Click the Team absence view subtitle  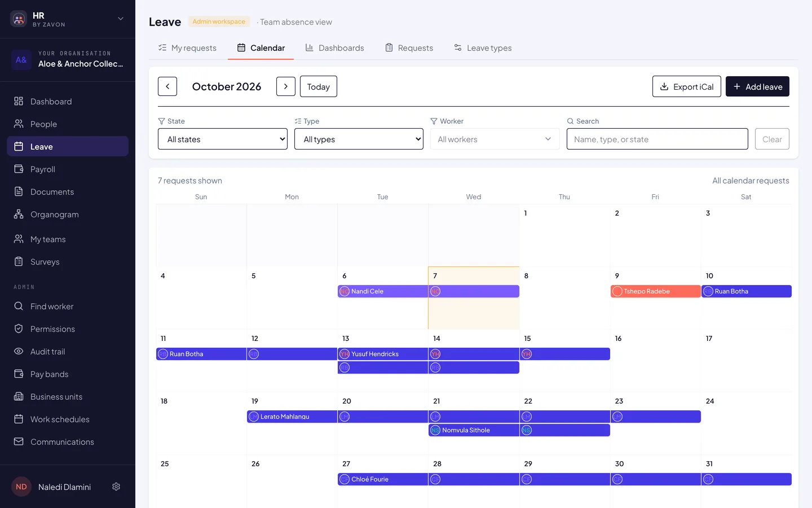tap(296, 22)
